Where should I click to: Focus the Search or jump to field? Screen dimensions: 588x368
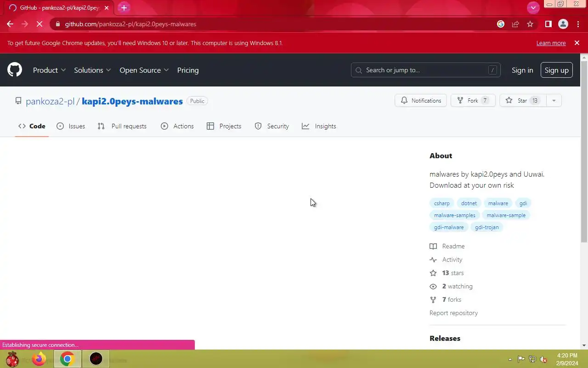click(426, 70)
